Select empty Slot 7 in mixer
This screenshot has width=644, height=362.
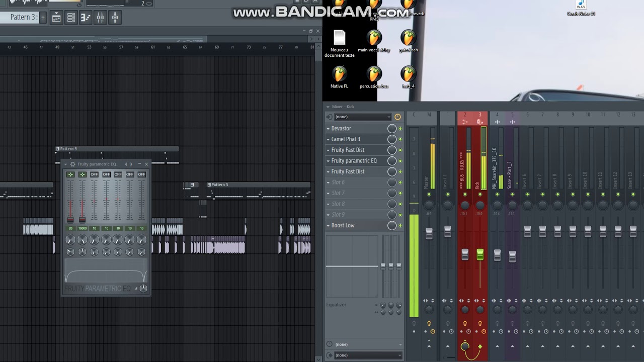338,193
